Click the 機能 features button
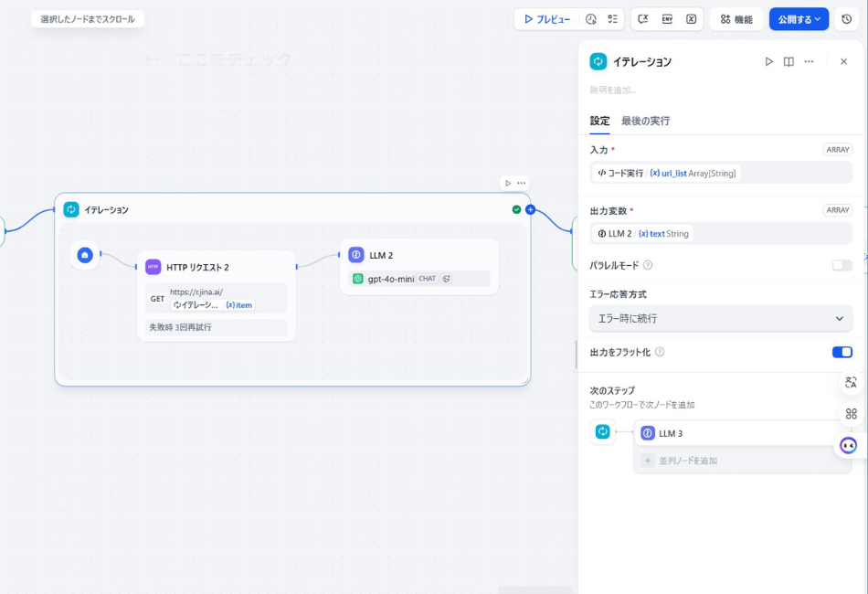This screenshot has height=594, width=868. click(736, 19)
